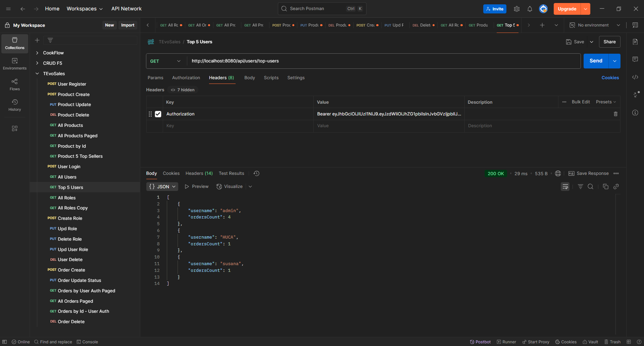Viewport: 644px width, 346px height.
Task: Open the Test Results tab
Action: [x=232, y=174]
